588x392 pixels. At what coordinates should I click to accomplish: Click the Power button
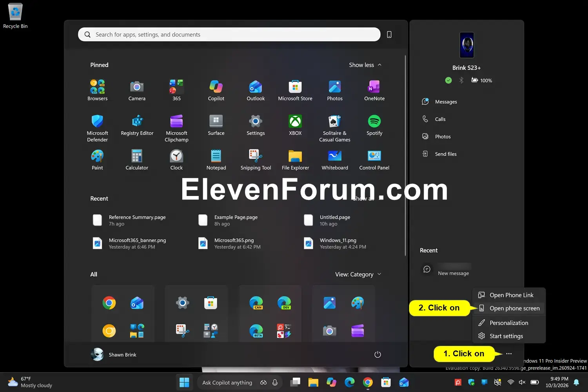coord(377,354)
